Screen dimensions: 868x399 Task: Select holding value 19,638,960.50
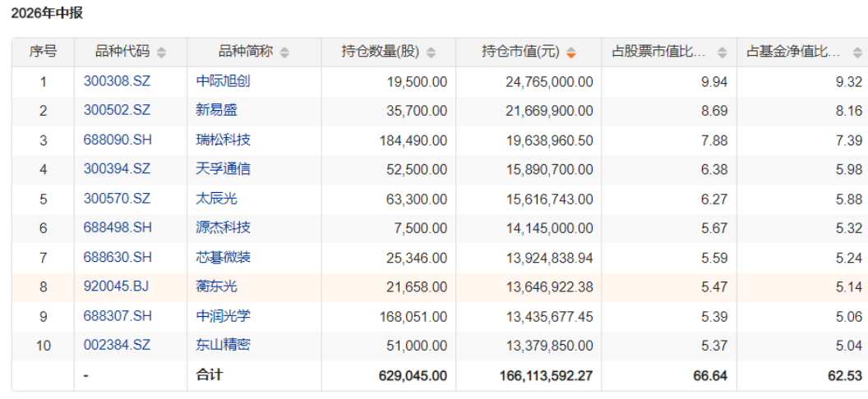pos(549,140)
